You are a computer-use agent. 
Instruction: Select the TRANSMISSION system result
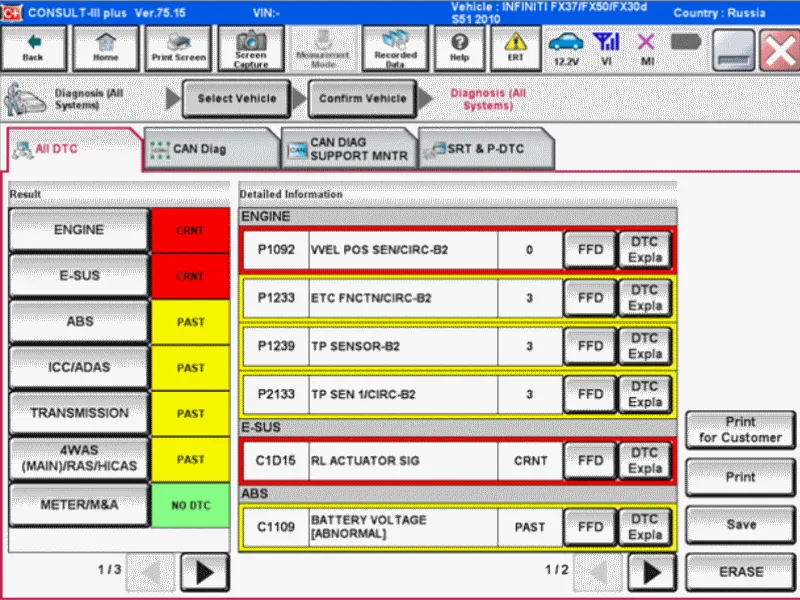[79, 413]
